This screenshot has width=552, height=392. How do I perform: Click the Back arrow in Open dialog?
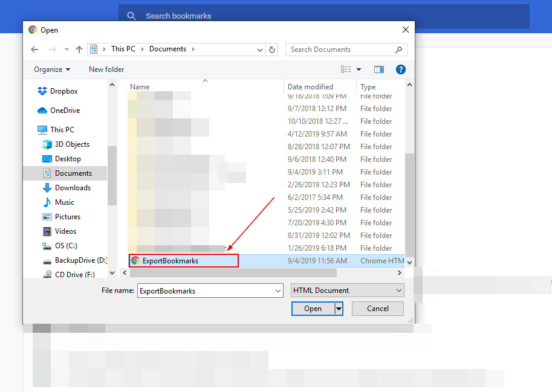click(x=34, y=50)
